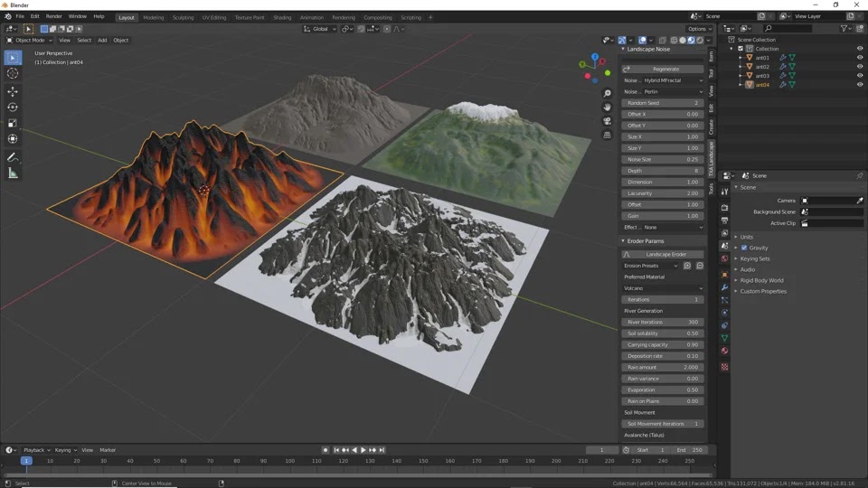This screenshot has width=868, height=488.
Task: Activate the Rotate tool
Action: tap(13, 108)
